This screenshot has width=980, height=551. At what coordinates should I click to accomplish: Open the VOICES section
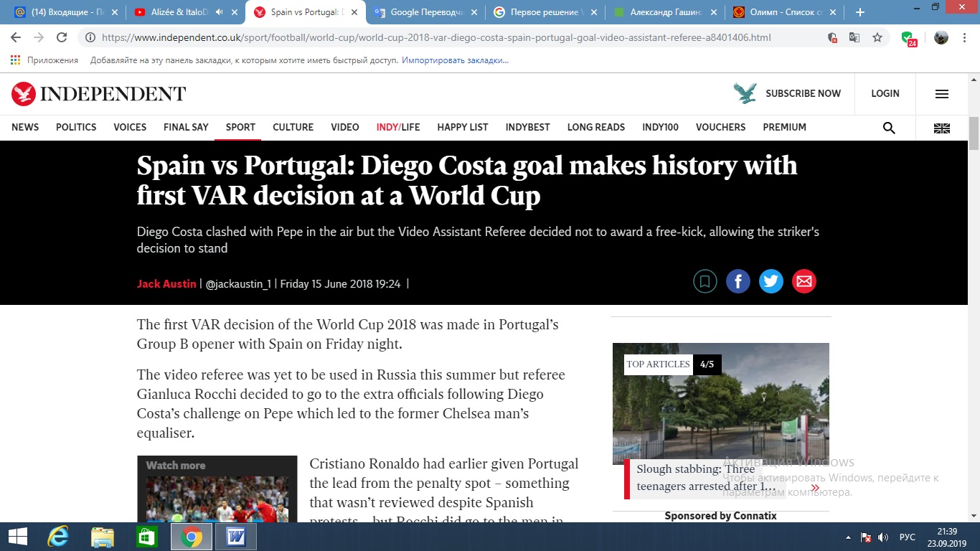[x=130, y=127]
